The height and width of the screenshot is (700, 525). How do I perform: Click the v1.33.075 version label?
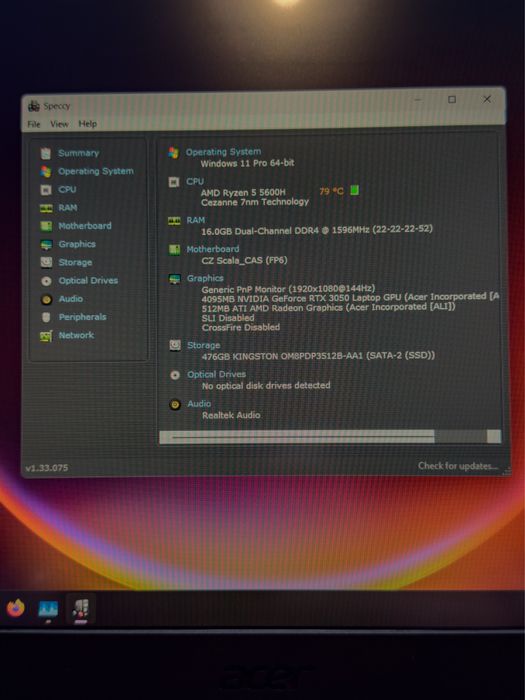(x=46, y=468)
